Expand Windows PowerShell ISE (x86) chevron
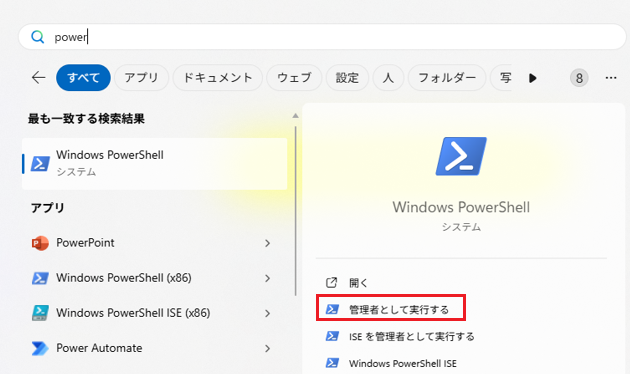The width and height of the screenshot is (630, 374). click(267, 313)
